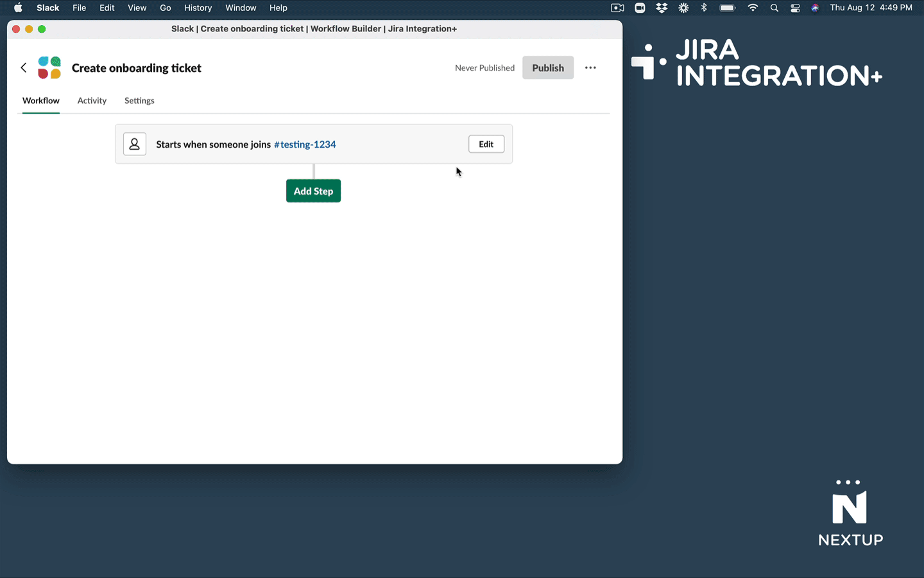The image size is (924, 578).
Task: Click the back chevron to exit the workflow
Action: pos(23,67)
